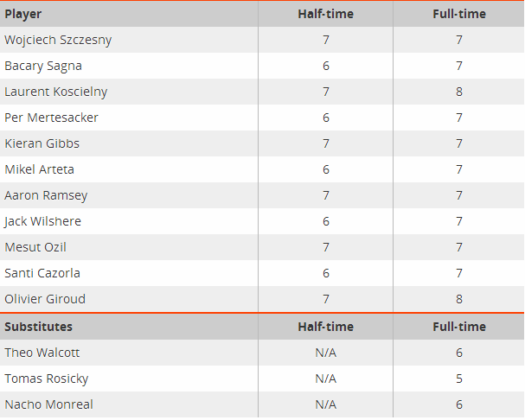Click Tomas Rosicky in substitutes
The width and height of the screenshot is (525, 420).
[46, 379]
